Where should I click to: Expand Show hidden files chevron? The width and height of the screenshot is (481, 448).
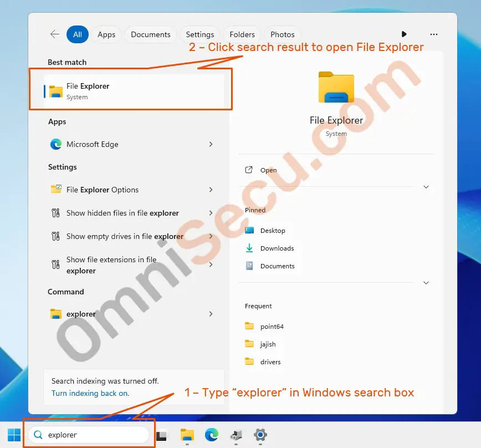211,213
